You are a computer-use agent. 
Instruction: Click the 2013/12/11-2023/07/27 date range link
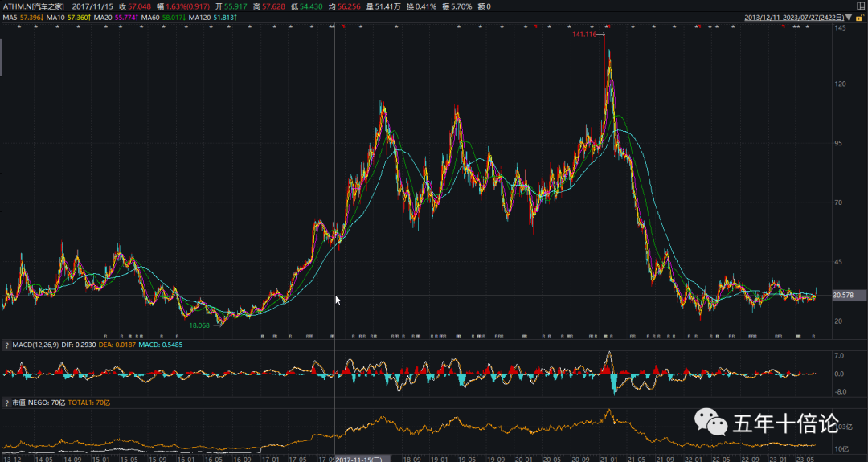click(x=793, y=17)
